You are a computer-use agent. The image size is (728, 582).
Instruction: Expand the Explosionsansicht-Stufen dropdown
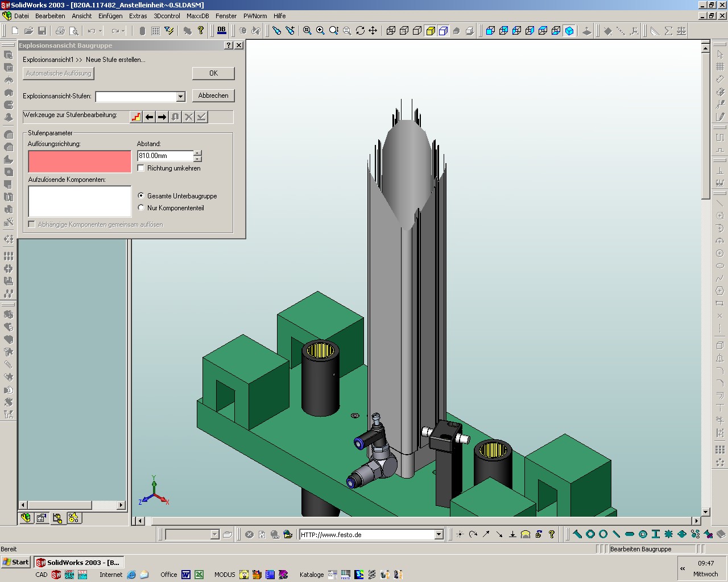point(180,97)
